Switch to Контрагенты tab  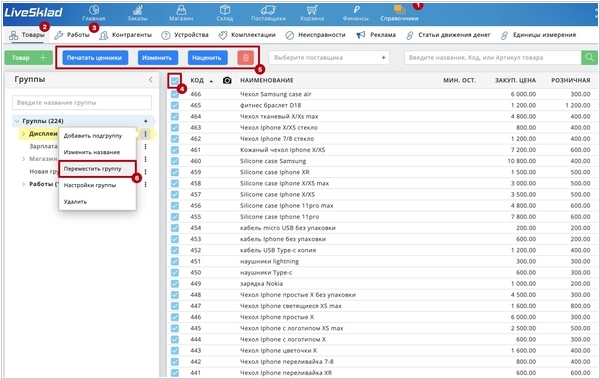126,35
